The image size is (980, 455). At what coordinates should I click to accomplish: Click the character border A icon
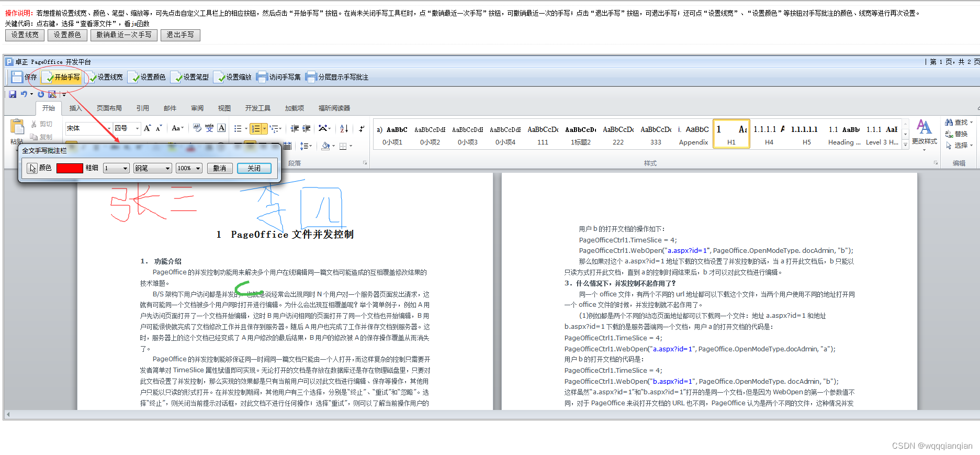pos(222,128)
